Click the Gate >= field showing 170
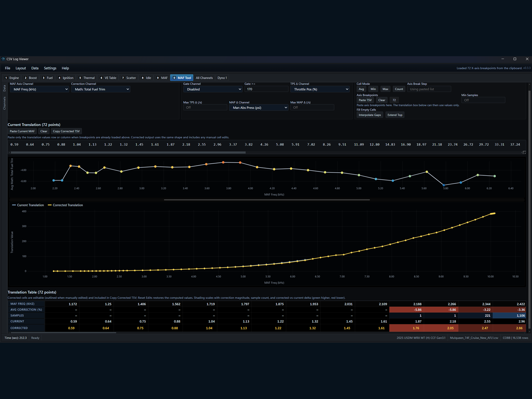 [266, 89]
